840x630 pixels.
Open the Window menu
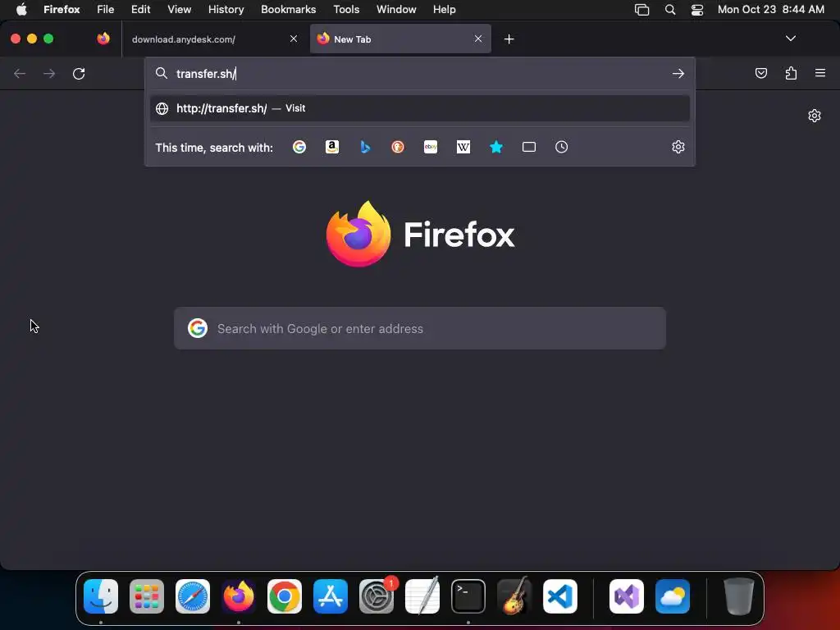396,9
